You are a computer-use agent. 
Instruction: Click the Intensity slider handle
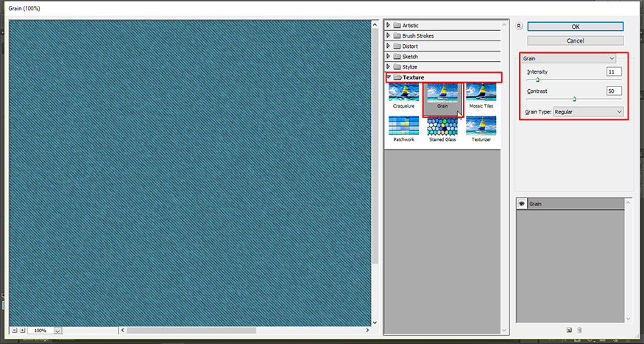point(537,80)
